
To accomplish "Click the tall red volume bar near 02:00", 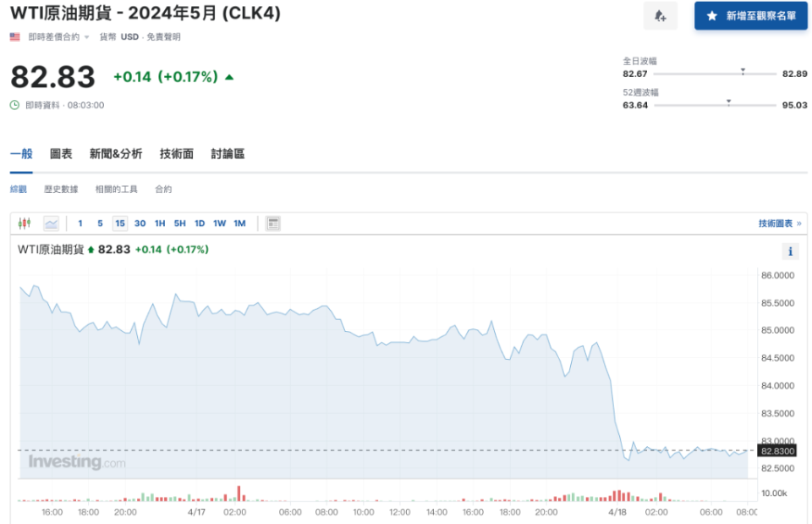I will pyautogui.click(x=239, y=493).
